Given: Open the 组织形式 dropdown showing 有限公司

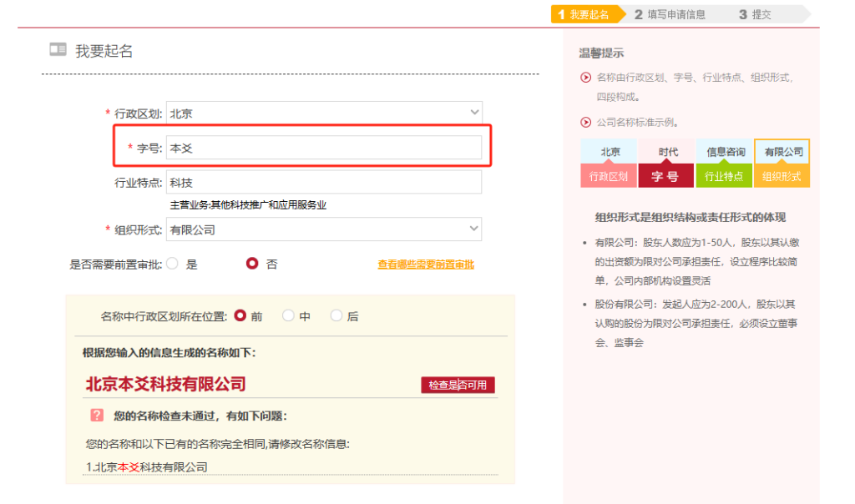Looking at the screenshot, I should [324, 229].
